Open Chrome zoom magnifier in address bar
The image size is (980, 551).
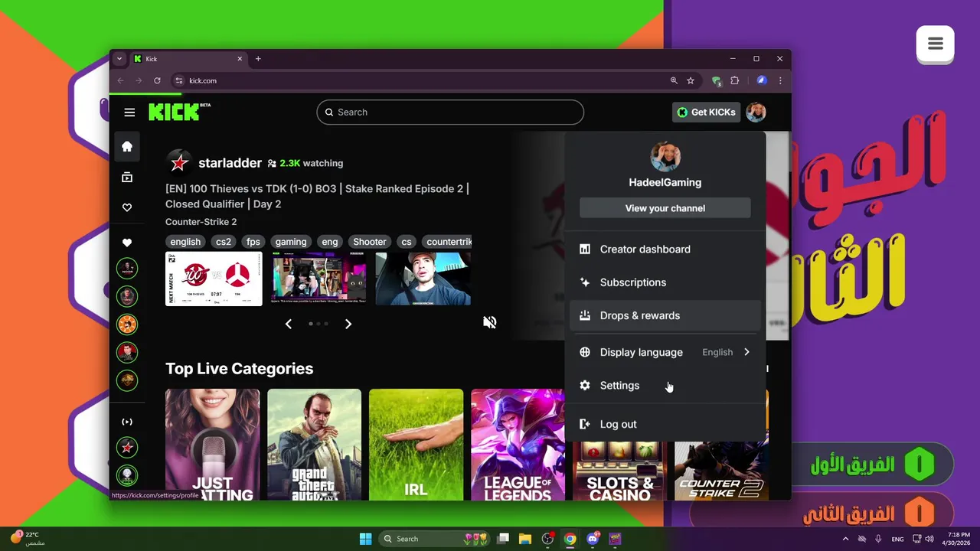(674, 80)
